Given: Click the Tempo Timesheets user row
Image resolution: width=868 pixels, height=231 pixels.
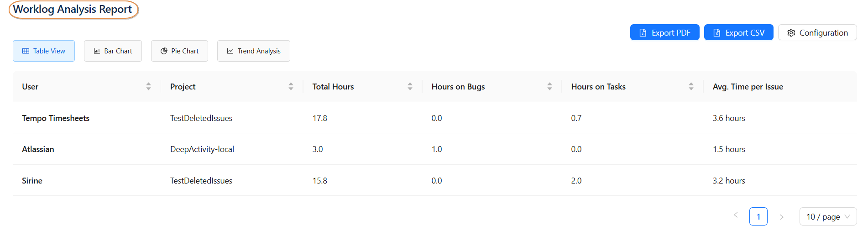Looking at the screenshot, I should click(56, 118).
